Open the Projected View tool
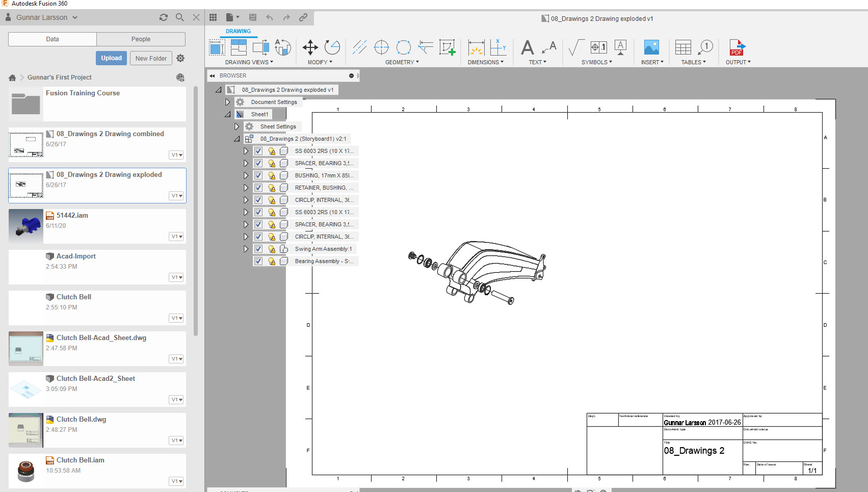 pos(238,47)
